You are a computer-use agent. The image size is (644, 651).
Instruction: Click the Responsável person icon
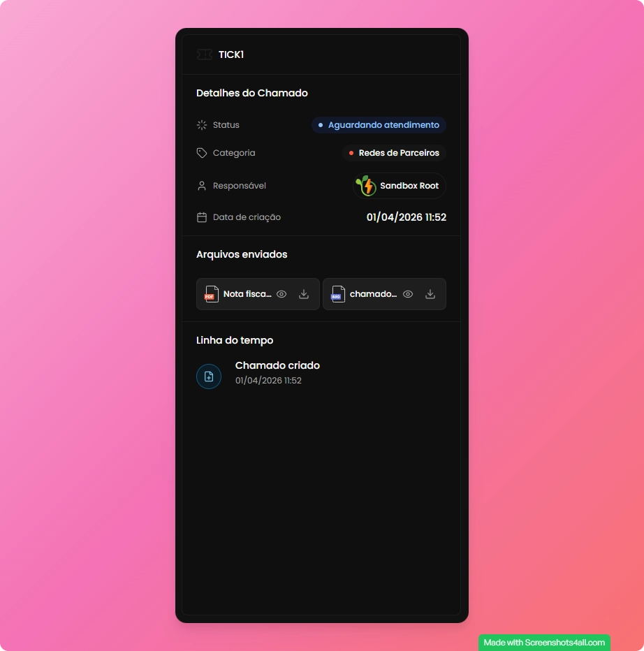point(202,186)
